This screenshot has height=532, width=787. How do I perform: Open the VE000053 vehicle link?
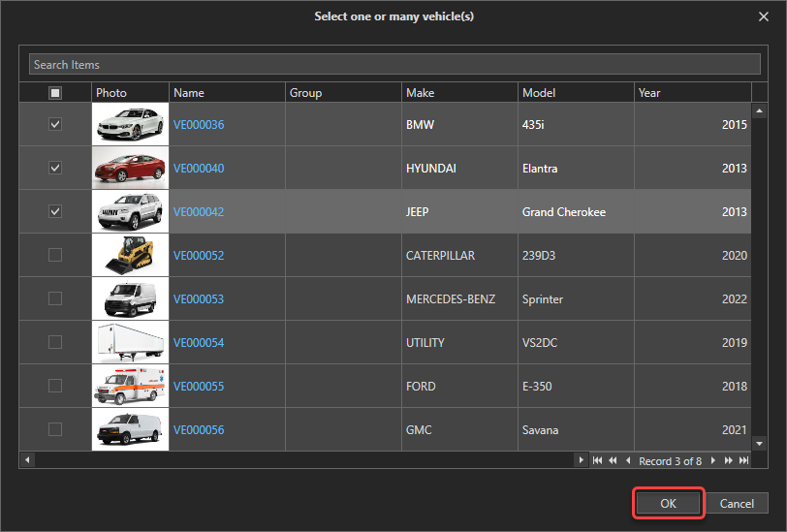tap(199, 299)
